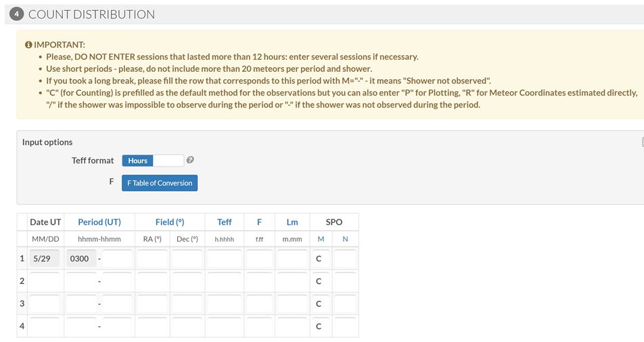Click row 2 SPO N count field
Image resolution: width=644 pixels, height=342 pixels.
tap(345, 281)
